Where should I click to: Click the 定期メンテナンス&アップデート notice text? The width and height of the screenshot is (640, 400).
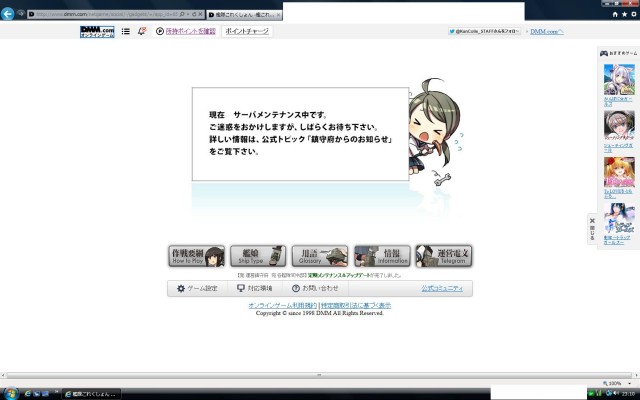point(339,276)
